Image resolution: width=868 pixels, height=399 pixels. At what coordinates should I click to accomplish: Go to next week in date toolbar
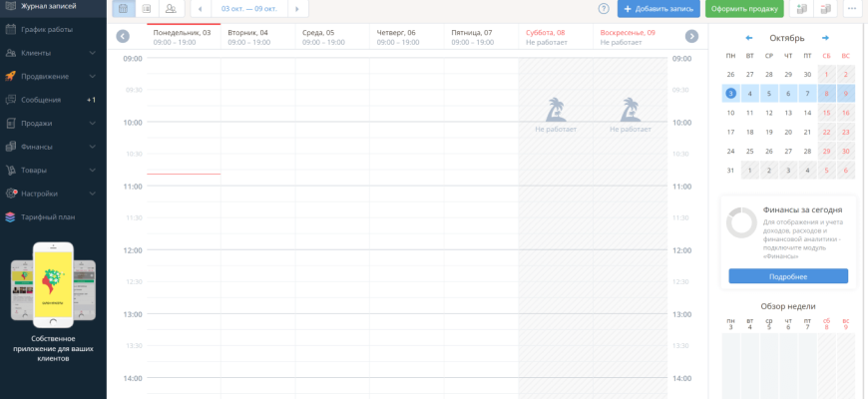[x=297, y=9]
